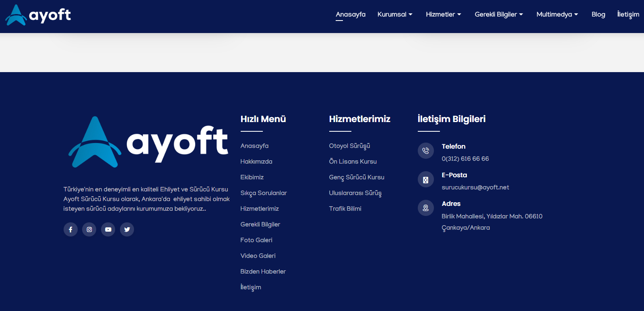Expand the Kurumsal dropdown menu
Viewport: 644px width, 311px height.
(x=394, y=15)
